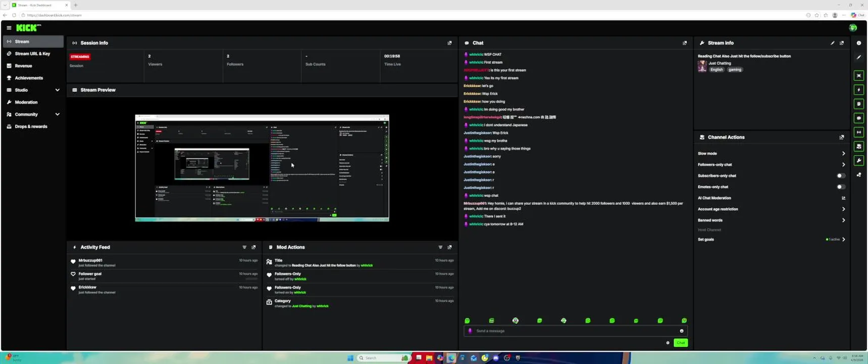This screenshot has width=868, height=364.
Task: Click Just Chatting link in Category action
Action: point(301,306)
